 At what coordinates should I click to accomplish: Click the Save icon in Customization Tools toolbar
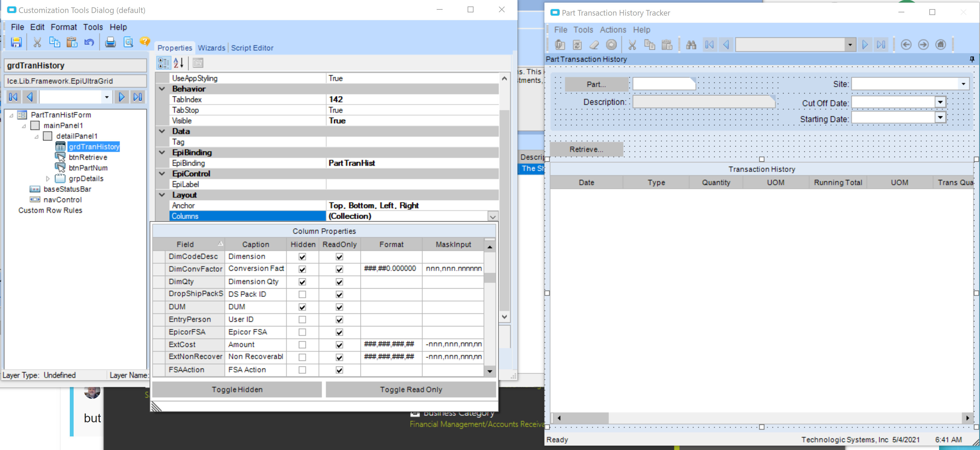pos(16,42)
